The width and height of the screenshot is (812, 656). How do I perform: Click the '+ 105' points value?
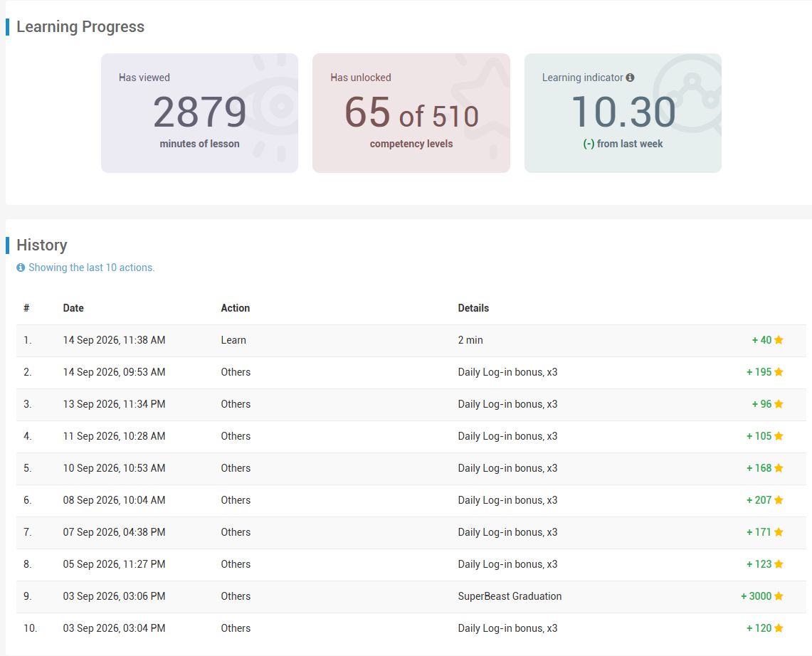click(x=759, y=436)
